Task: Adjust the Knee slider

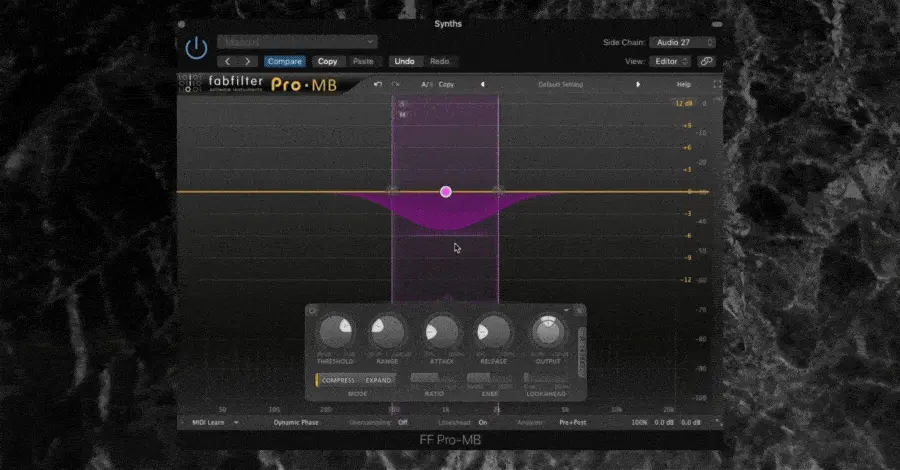Action: click(490, 378)
